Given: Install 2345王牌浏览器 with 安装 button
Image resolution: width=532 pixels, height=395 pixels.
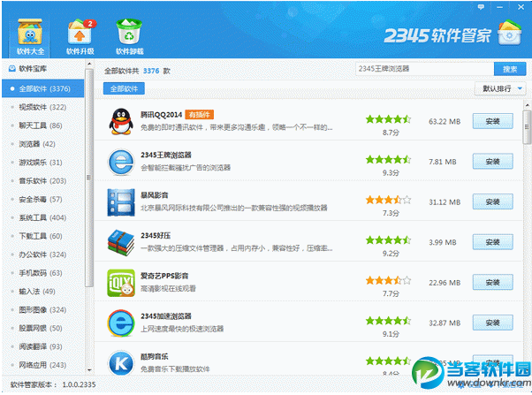Looking at the screenshot, I should (492, 162).
